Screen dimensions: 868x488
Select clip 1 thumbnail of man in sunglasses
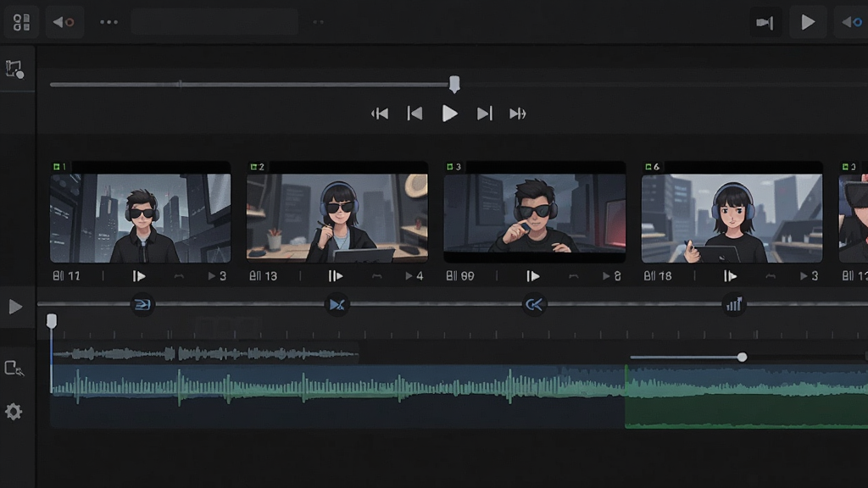[x=141, y=218]
